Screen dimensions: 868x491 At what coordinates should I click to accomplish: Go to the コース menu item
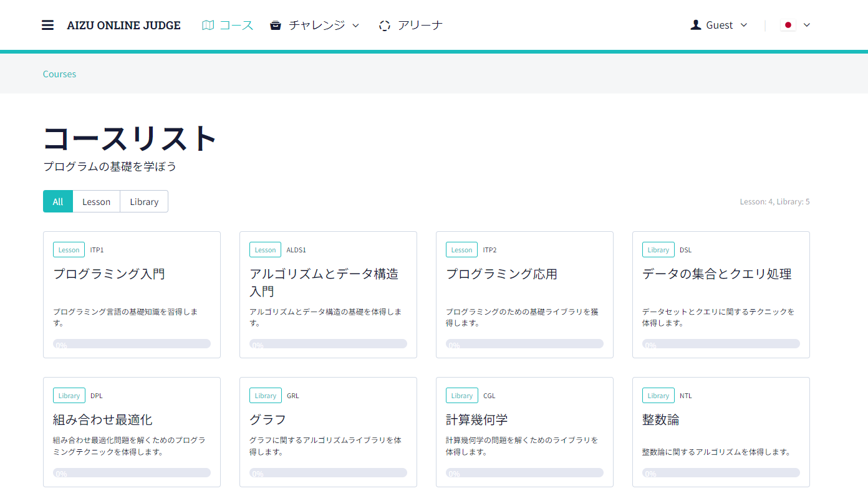coord(236,26)
